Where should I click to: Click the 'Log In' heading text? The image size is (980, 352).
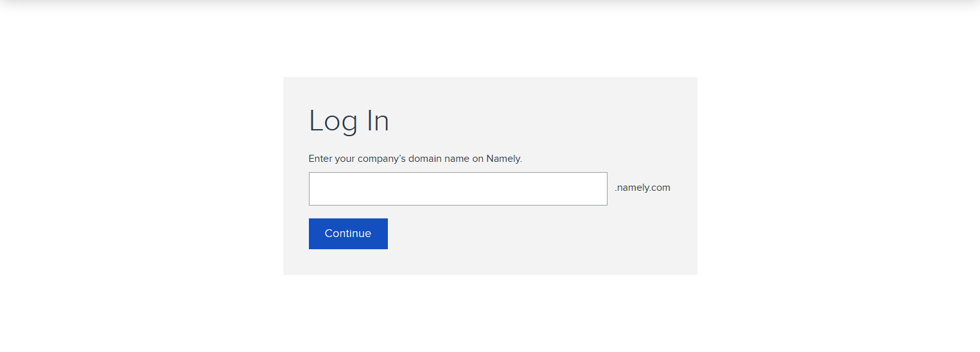click(349, 121)
